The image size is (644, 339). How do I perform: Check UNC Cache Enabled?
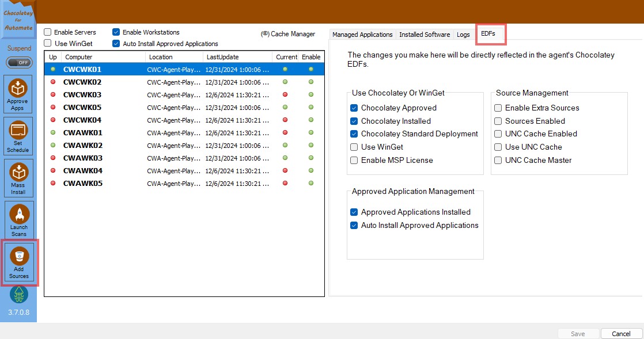[498, 134]
